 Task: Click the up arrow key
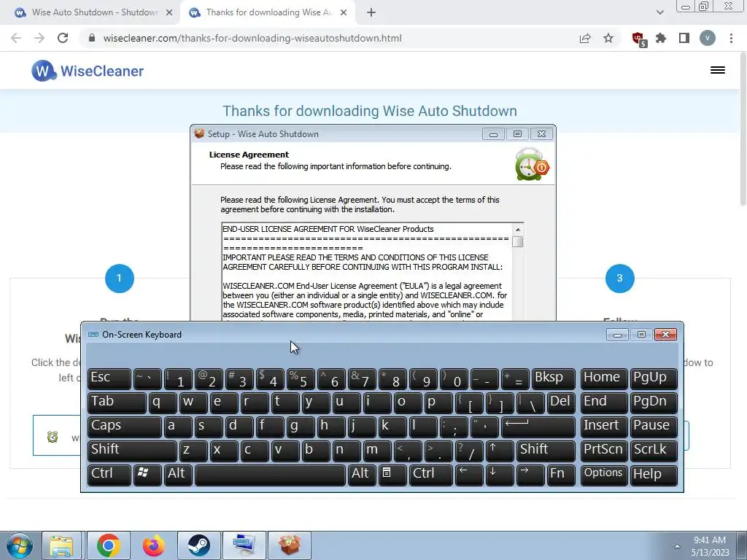click(500, 451)
